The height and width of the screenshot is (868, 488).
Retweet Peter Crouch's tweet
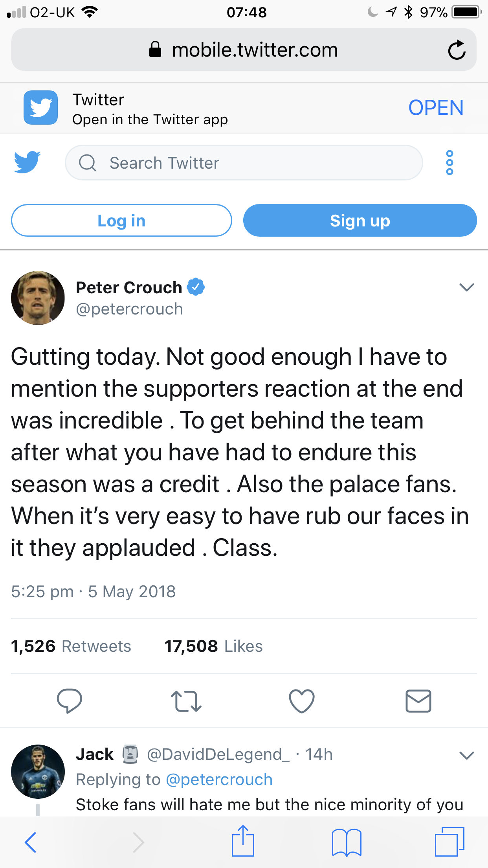tap(186, 701)
